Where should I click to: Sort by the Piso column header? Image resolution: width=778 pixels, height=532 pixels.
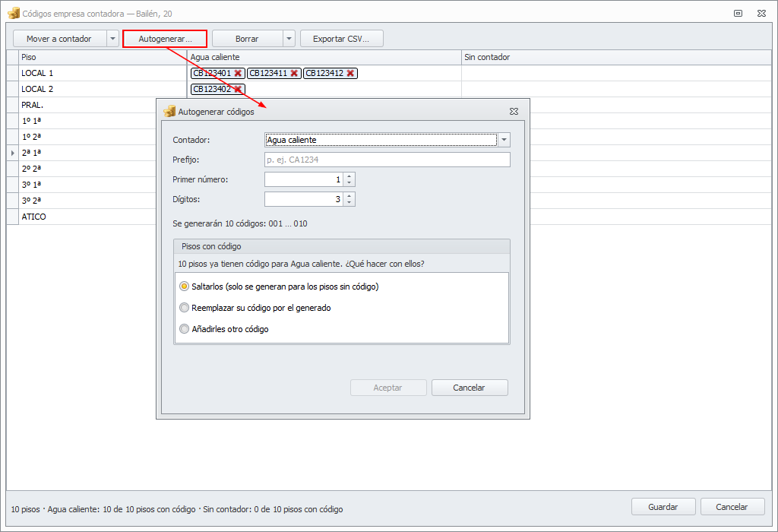coord(103,57)
